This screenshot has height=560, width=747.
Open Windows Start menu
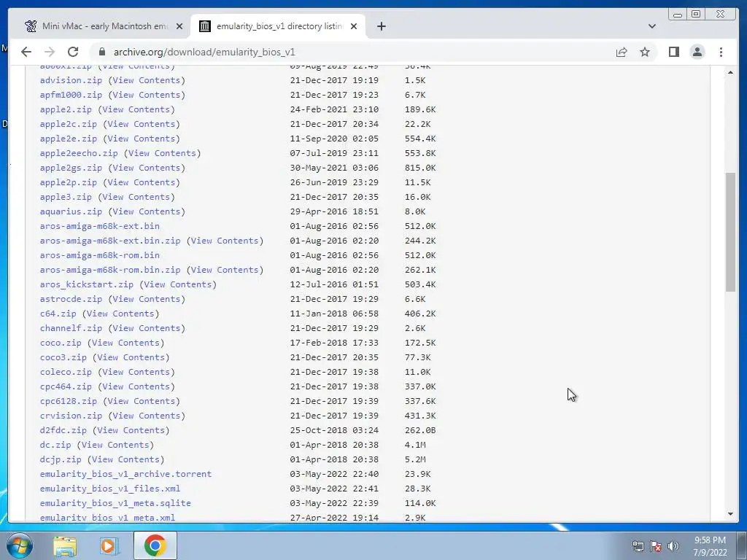pyautogui.click(x=20, y=545)
